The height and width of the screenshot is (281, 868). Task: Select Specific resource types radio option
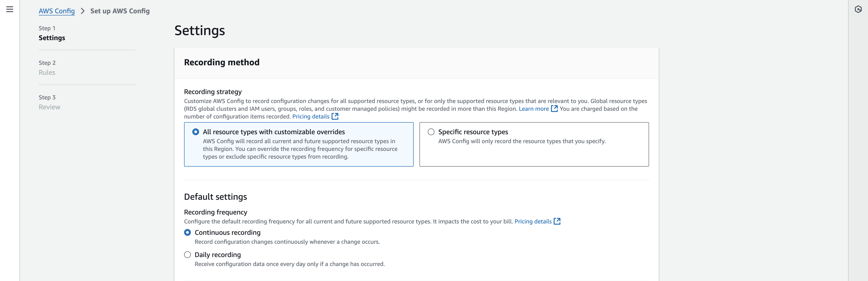tap(431, 132)
